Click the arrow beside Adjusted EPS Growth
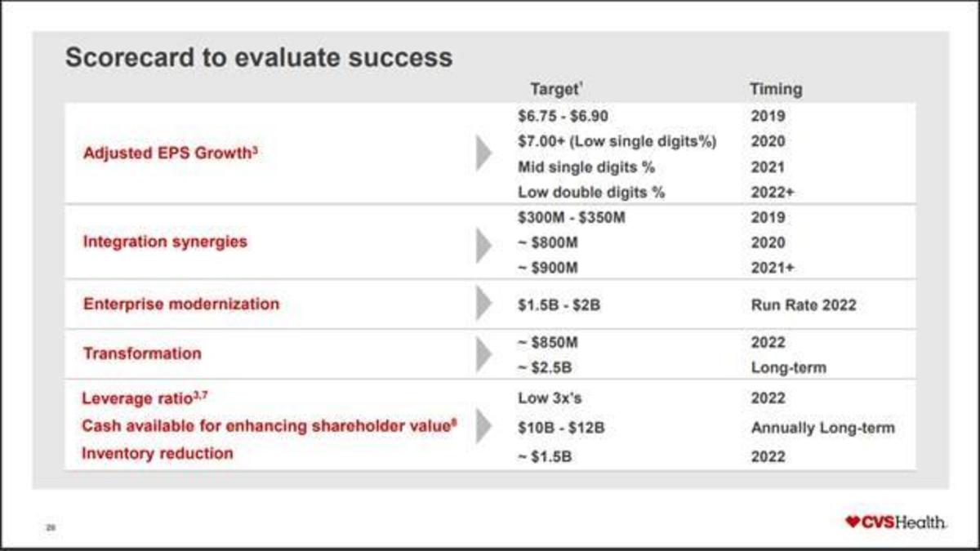 click(483, 153)
